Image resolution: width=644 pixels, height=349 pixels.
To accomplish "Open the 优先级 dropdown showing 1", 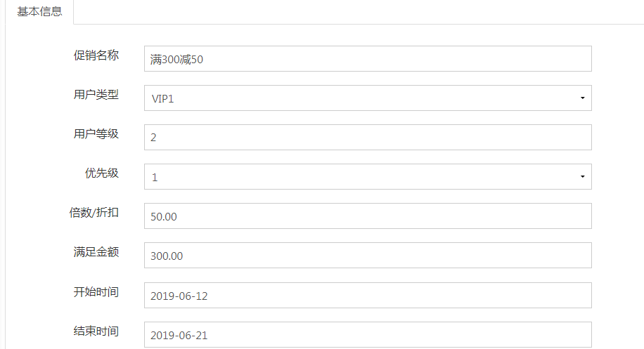I will pos(368,177).
